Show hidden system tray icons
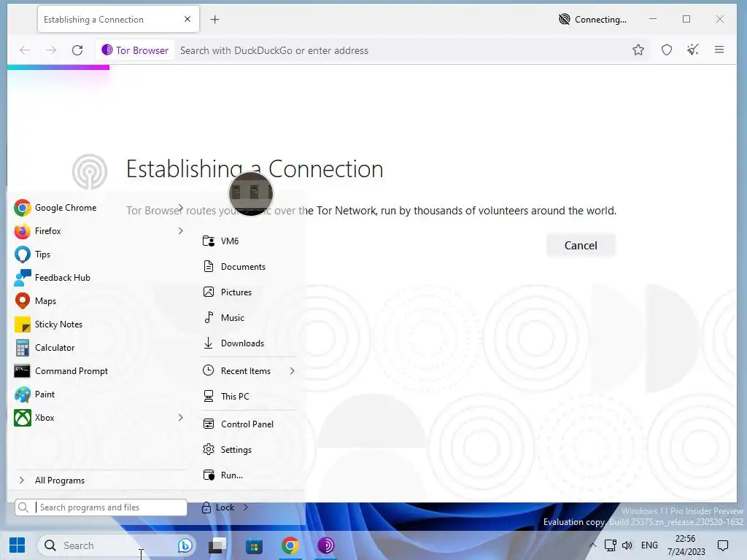 592,545
